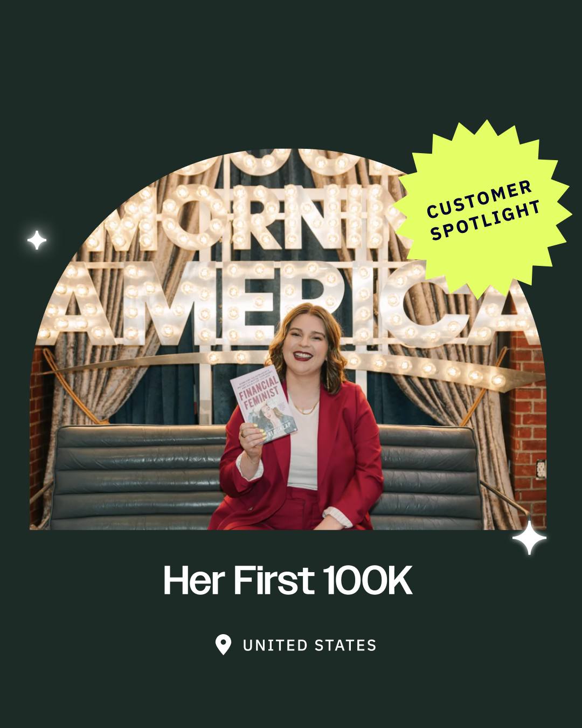This screenshot has height=728, width=582.
Task: Click the location pin icon
Action: click(223, 645)
